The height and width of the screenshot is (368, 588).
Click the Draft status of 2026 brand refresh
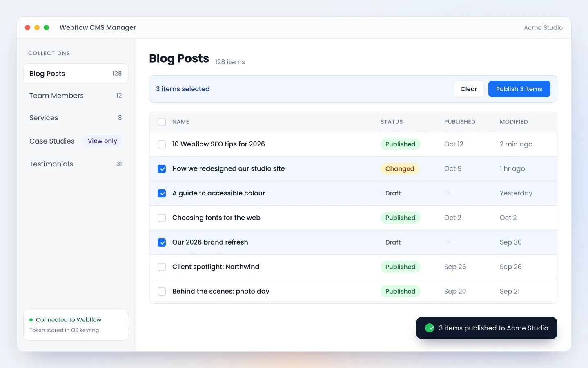(x=393, y=242)
